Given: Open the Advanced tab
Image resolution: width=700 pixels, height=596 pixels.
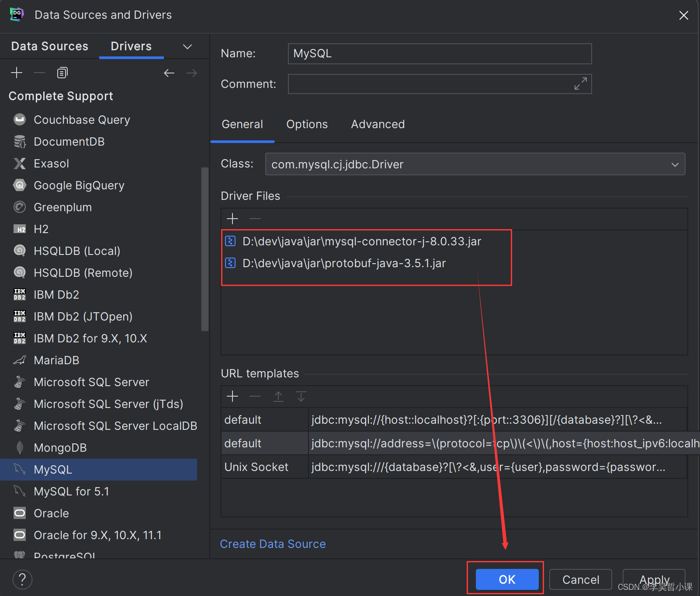Looking at the screenshot, I should [378, 124].
